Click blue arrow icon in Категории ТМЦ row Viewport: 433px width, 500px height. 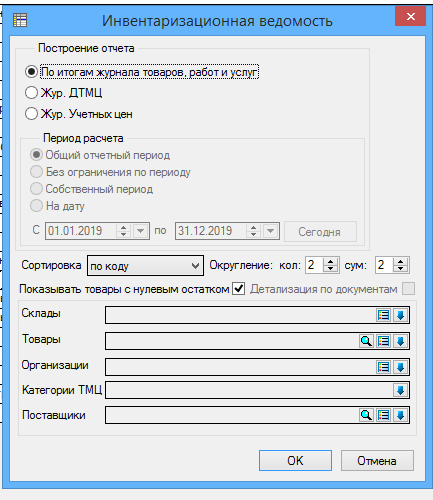(400, 390)
